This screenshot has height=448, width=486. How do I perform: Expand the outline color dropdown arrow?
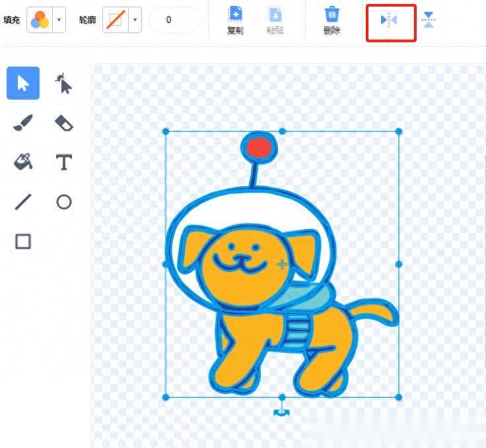click(x=135, y=20)
